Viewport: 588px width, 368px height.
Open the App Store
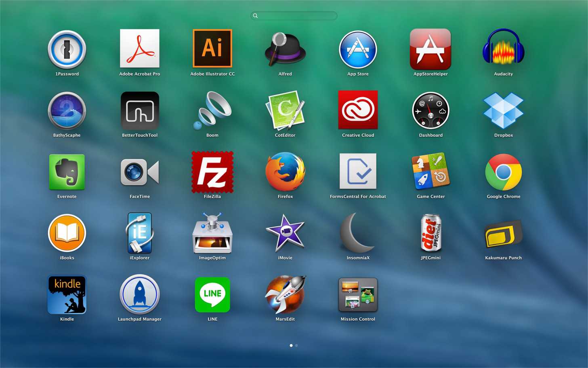(358, 49)
